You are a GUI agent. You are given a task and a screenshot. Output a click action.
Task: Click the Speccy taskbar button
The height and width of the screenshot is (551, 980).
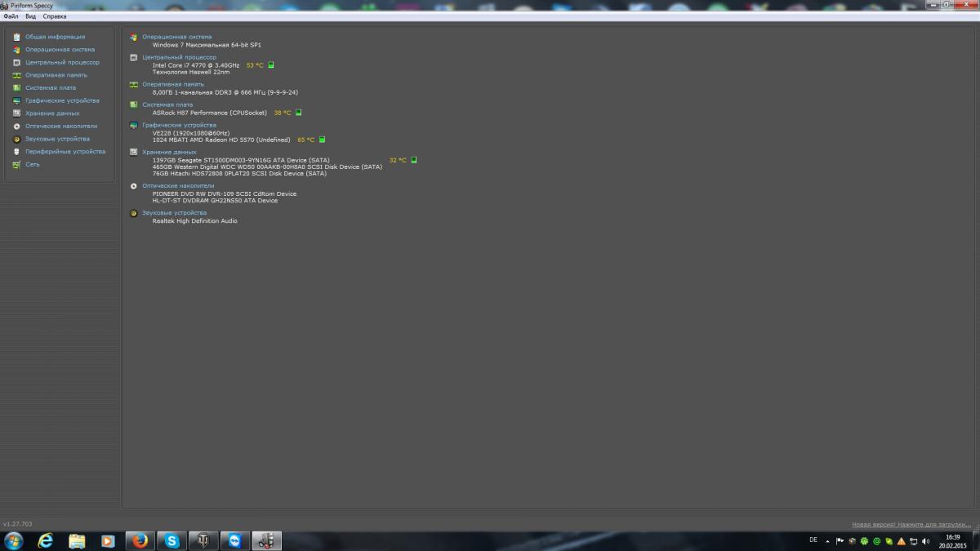pos(266,540)
